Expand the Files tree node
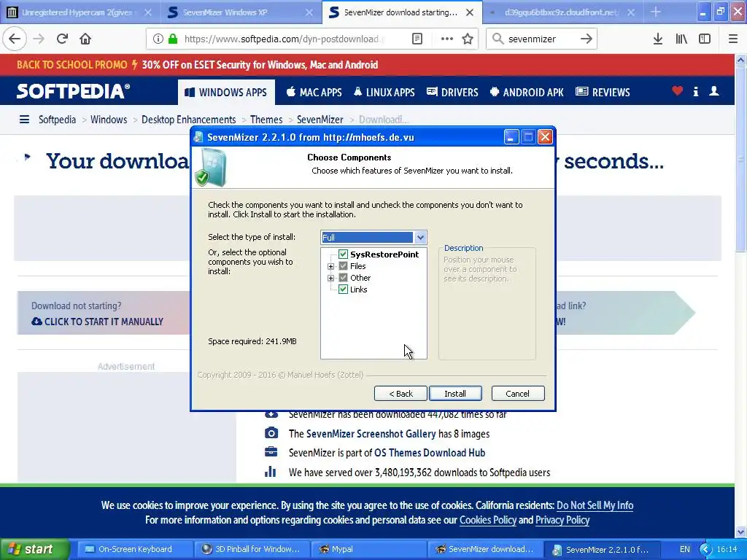747x560 pixels. tap(330, 266)
